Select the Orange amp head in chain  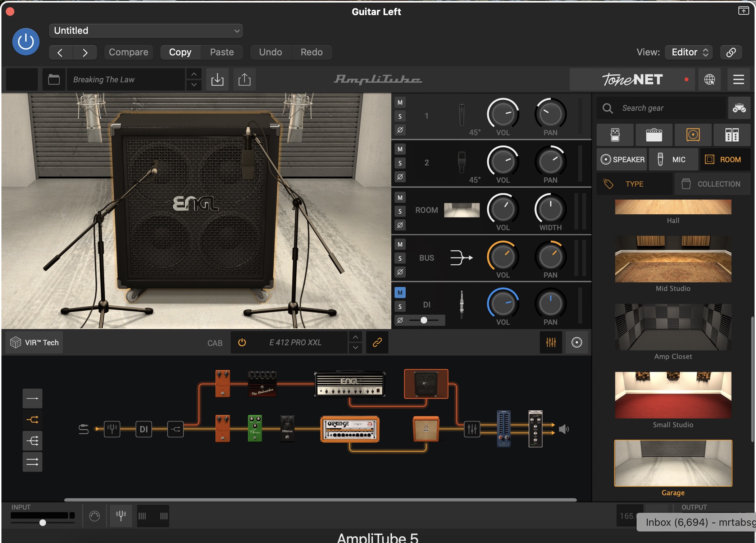point(350,429)
